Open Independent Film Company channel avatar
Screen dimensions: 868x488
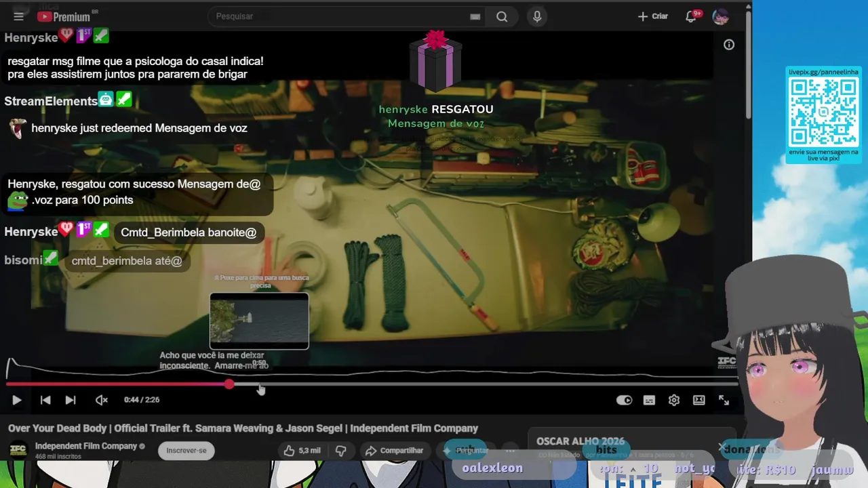18,450
